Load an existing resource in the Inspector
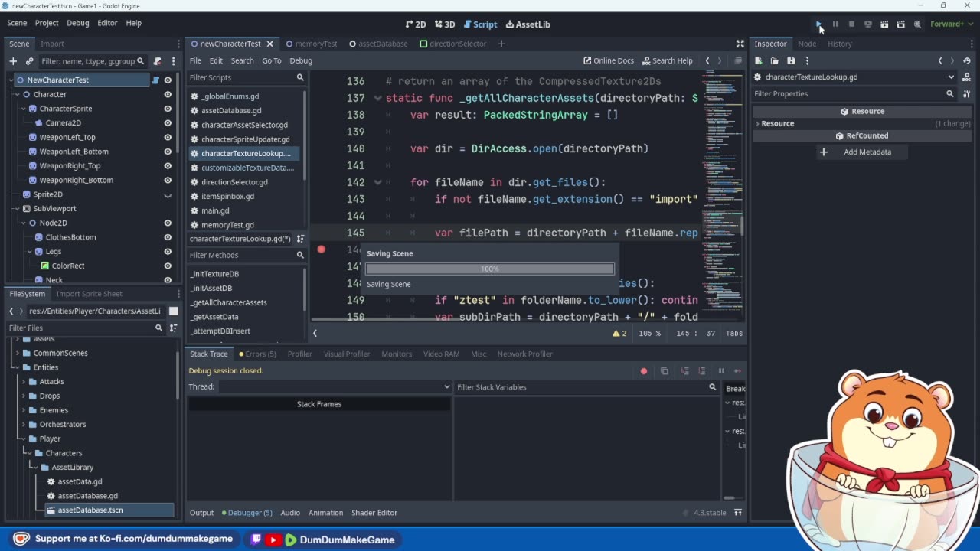 tap(774, 61)
